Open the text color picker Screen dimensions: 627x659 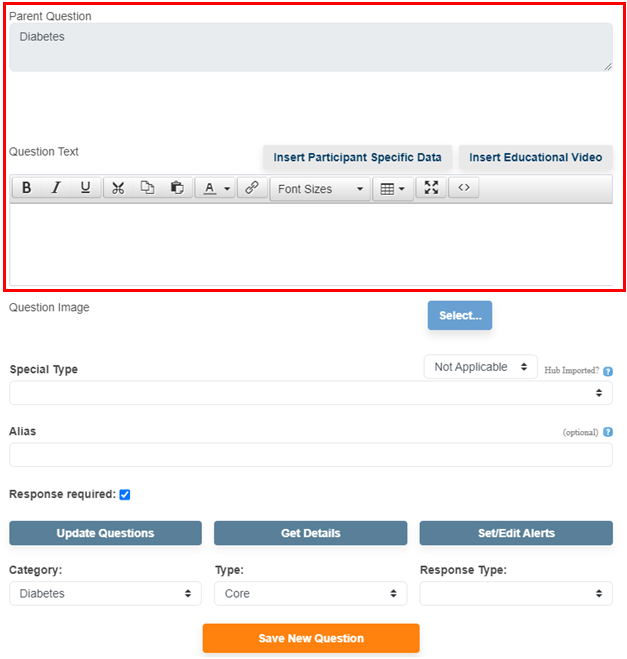(x=215, y=188)
